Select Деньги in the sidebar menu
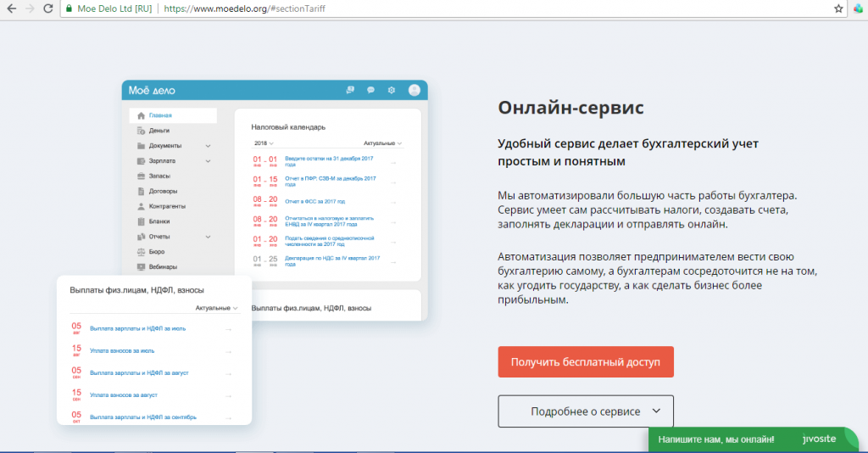The image size is (868, 453). tap(159, 131)
